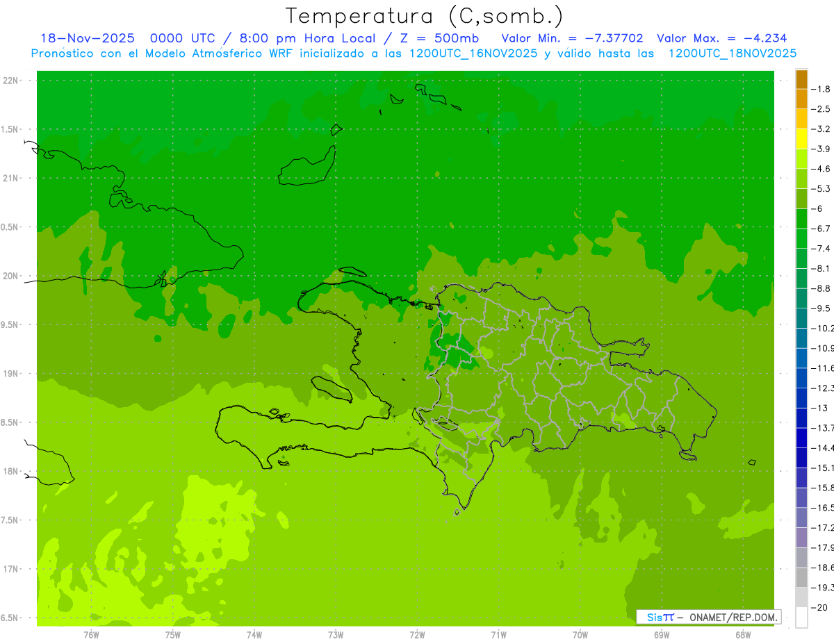Click the 17N latitude axis label

10,570
